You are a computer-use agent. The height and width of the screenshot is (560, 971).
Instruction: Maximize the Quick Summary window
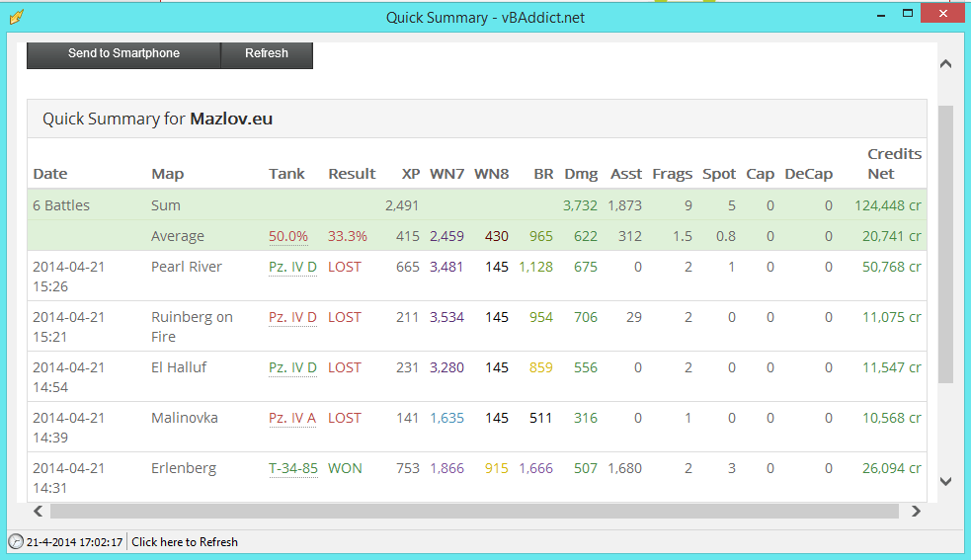[x=908, y=14]
